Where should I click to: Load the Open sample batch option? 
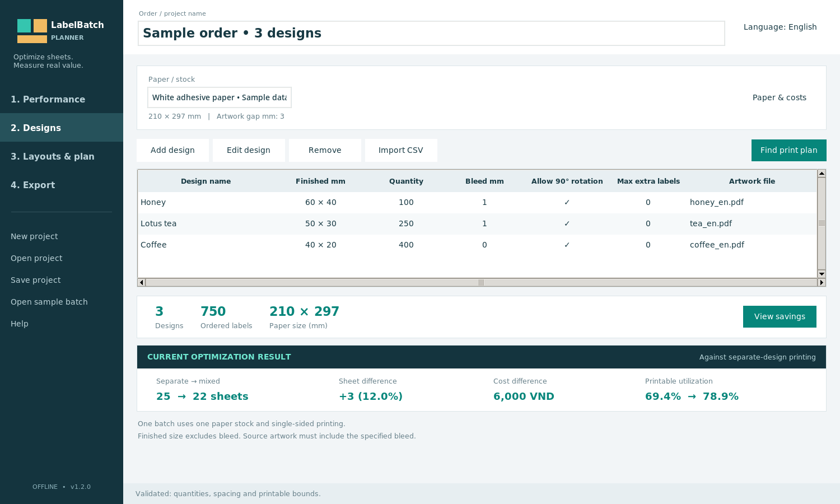49,302
